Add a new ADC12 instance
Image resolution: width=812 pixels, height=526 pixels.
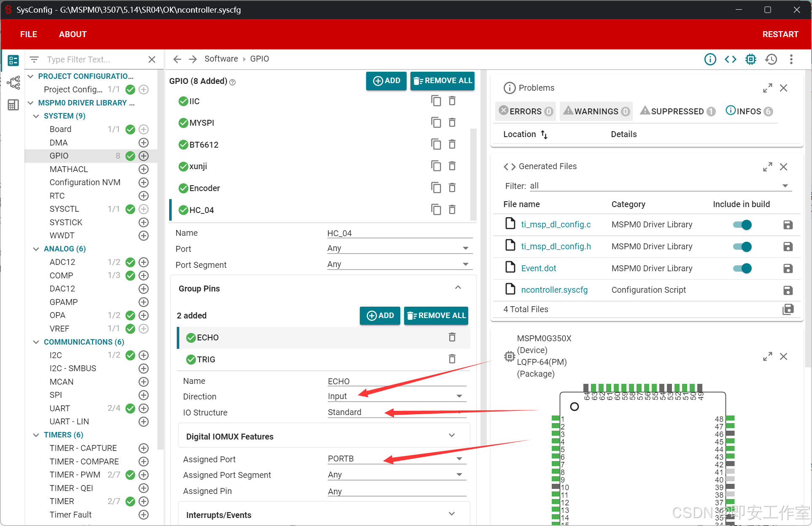point(144,262)
